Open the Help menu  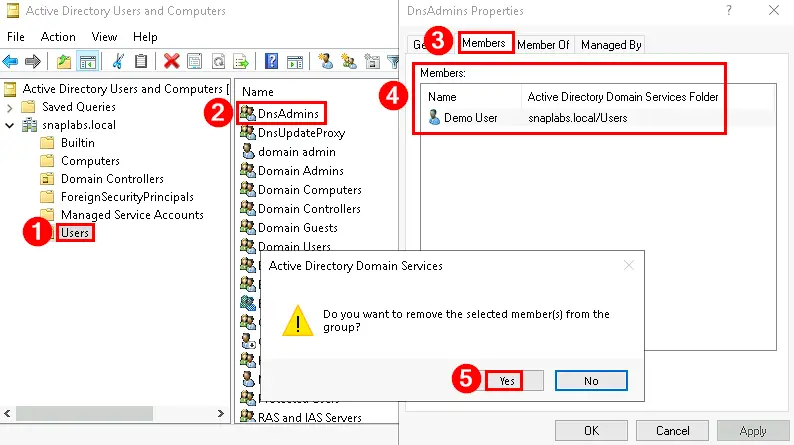(x=145, y=37)
